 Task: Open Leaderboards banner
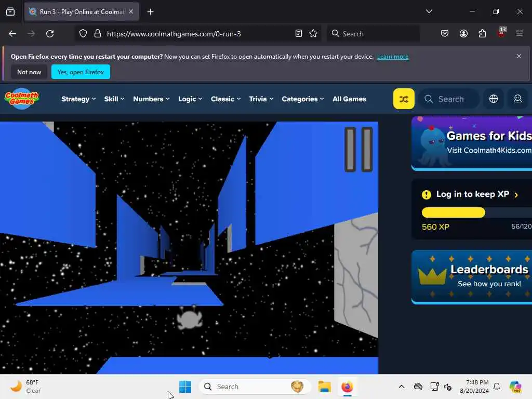tap(472, 277)
